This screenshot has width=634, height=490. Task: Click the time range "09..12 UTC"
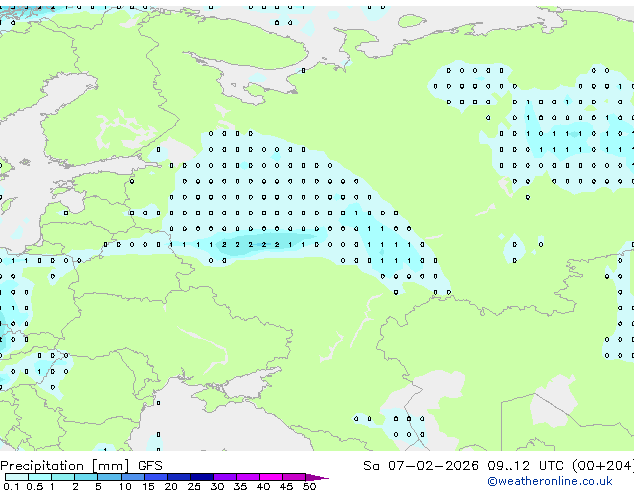(x=525, y=466)
